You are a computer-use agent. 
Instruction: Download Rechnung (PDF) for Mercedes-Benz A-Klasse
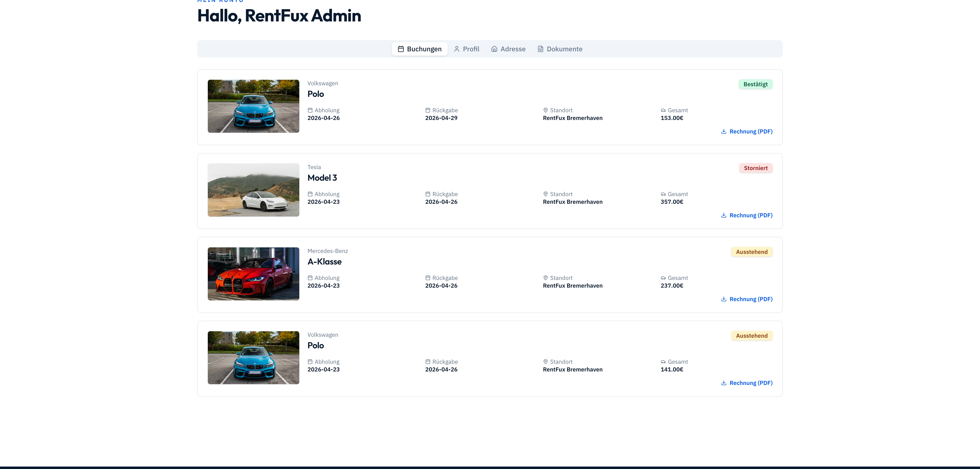[747, 299]
